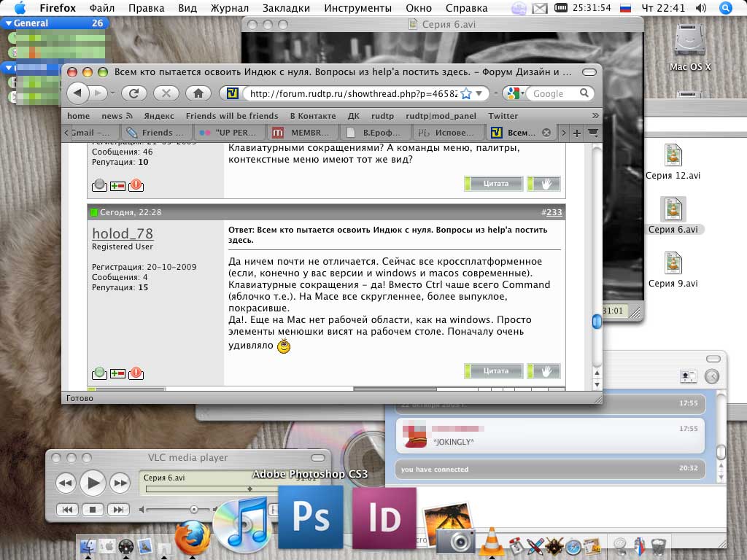This screenshot has width=747, height=560.
Task: Open the Закладки menu
Action: pyautogui.click(x=286, y=8)
